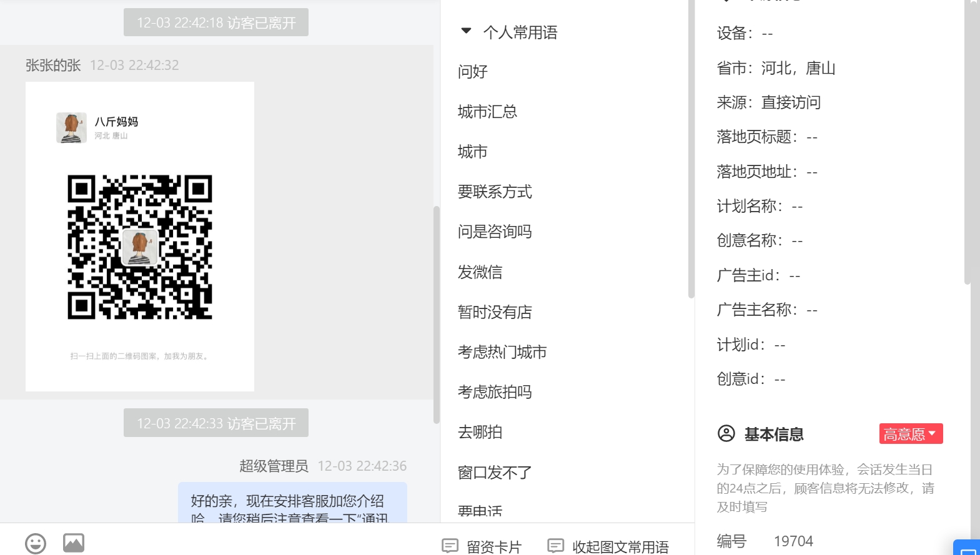Click sender name 张张的张
The height and width of the screenshot is (555, 980).
(x=53, y=65)
